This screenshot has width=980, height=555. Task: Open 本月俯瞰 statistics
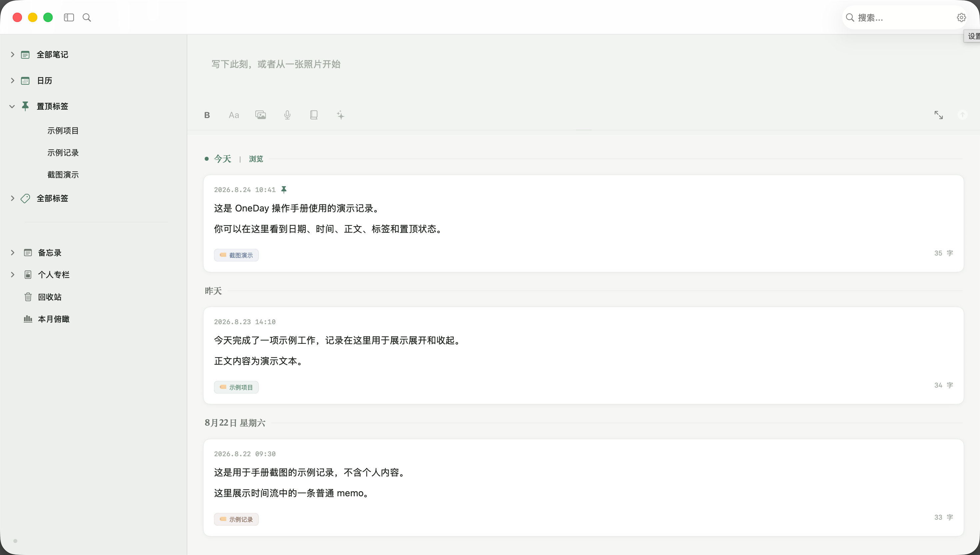click(54, 319)
